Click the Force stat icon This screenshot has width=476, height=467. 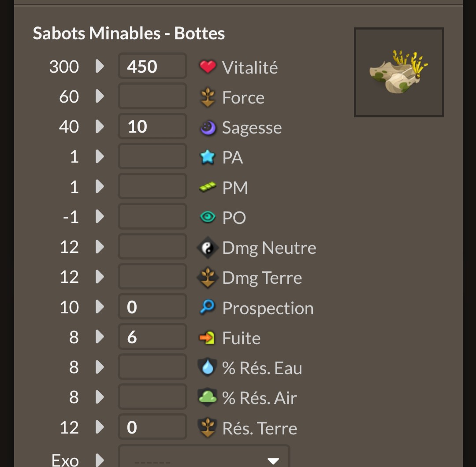[208, 97]
